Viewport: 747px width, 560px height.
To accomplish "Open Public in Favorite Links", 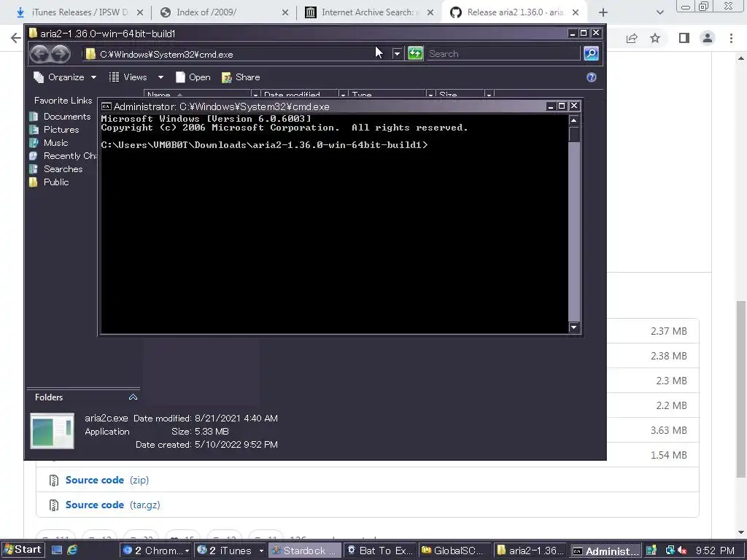I will coord(49,182).
